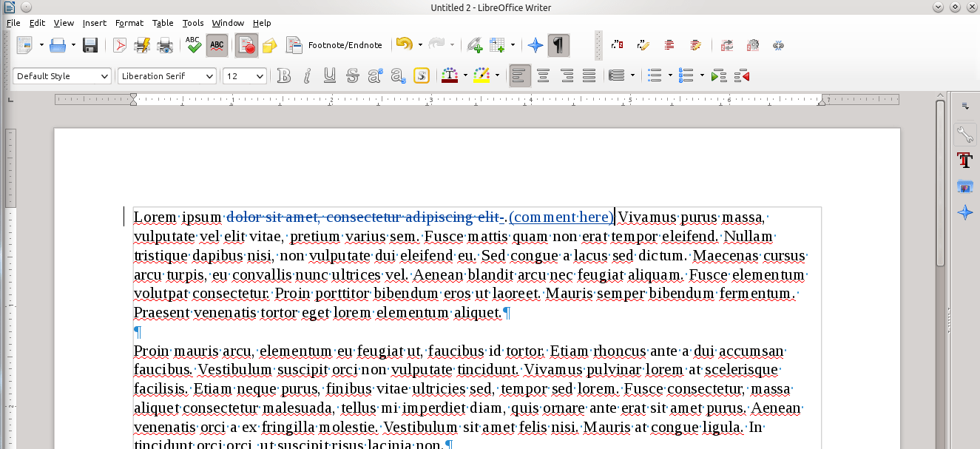This screenshot has width=980, height=449.
Task: Expand bullet list style dropdown arrow
Action: 670,75
